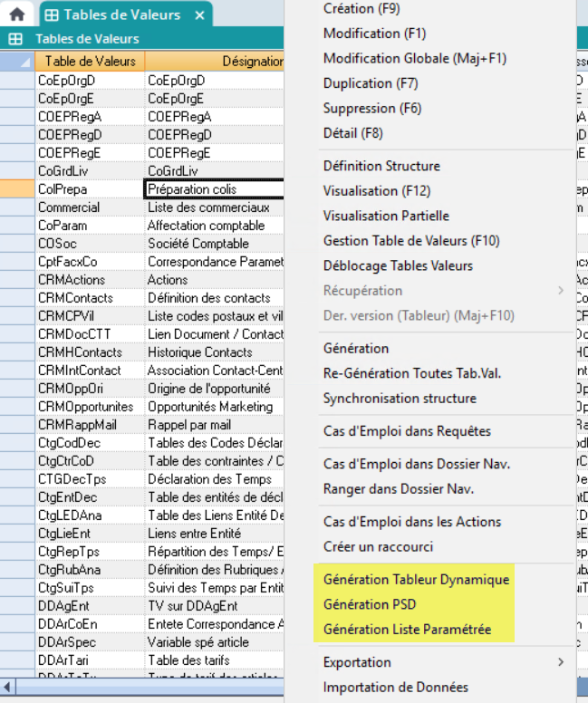This screenshot has height=703, width=588.
Task: Choose Génération Liste Paramétrée
Action: (407, 629)
